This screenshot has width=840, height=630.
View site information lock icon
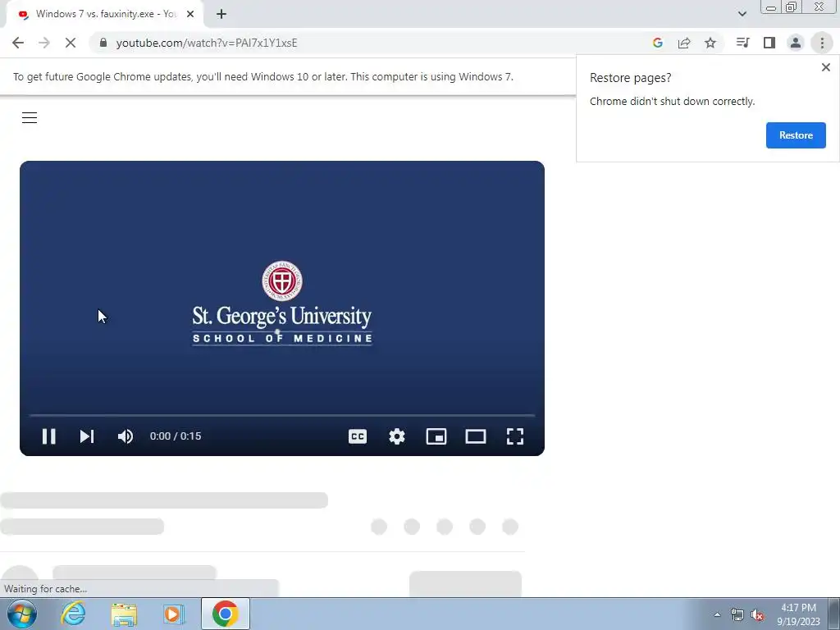pyautogui.click(x=103, y=43)
